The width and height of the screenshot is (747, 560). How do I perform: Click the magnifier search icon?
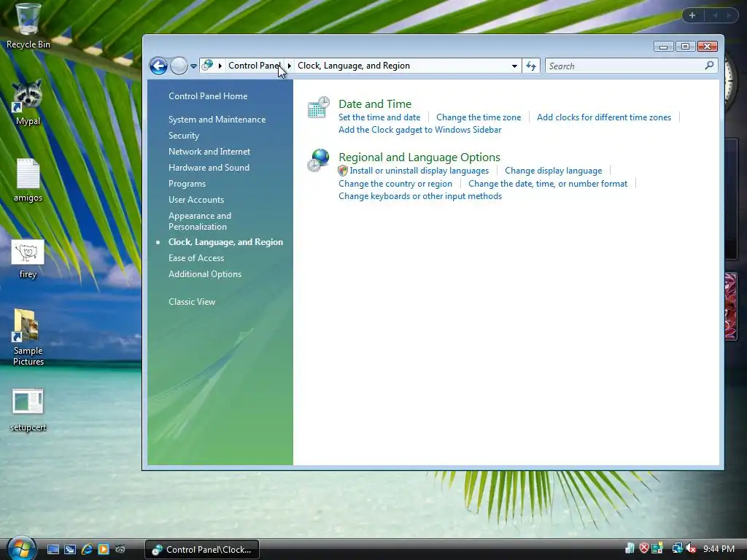tap(709, 65)
